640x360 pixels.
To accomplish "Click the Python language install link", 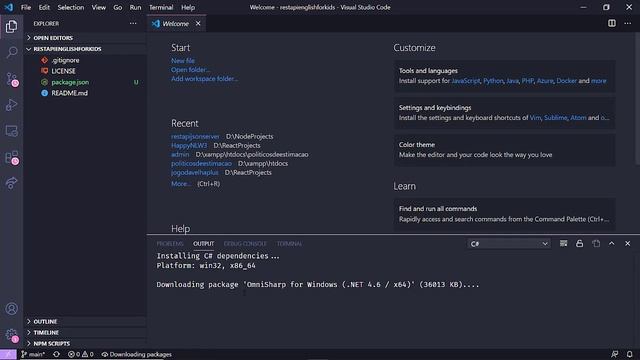I will click(x=493, y=81).
